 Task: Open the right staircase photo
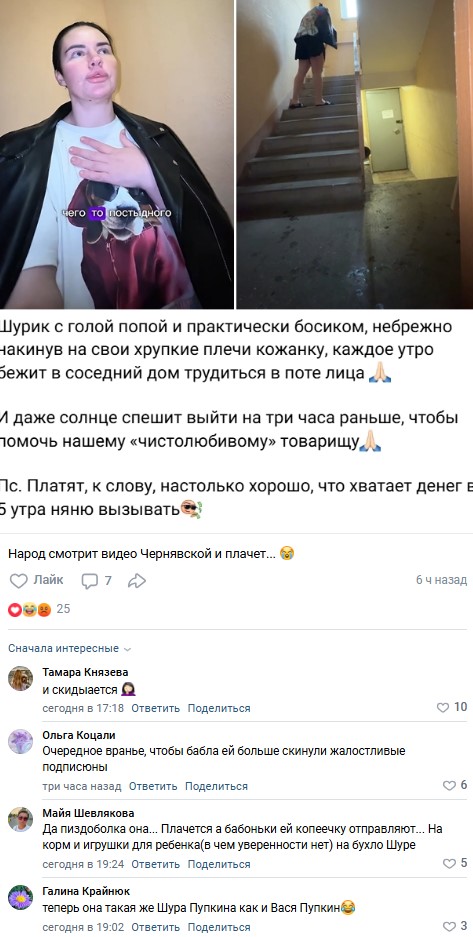pyautogui.click(x=355, y=154)
